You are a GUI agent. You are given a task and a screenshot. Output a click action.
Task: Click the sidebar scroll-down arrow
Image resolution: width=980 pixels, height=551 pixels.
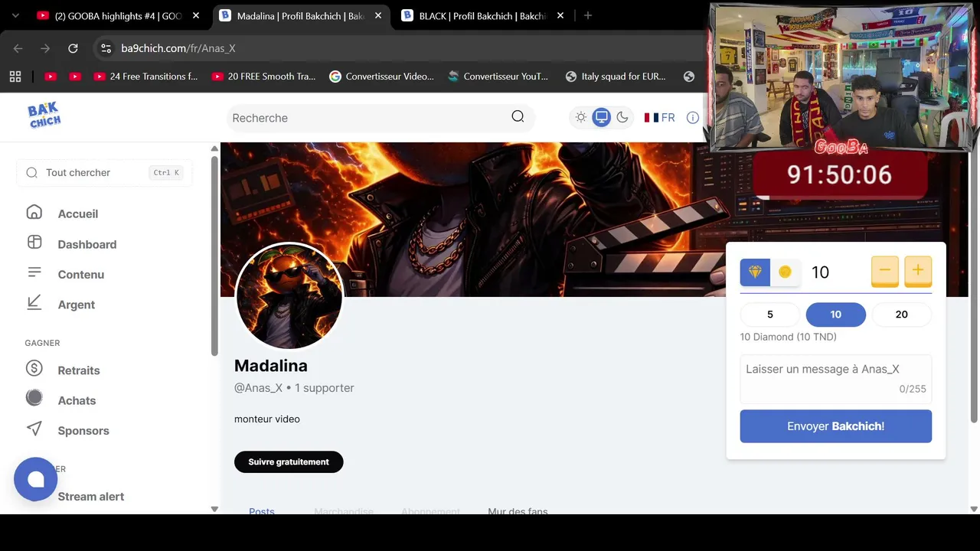click(x=214, y=509)
